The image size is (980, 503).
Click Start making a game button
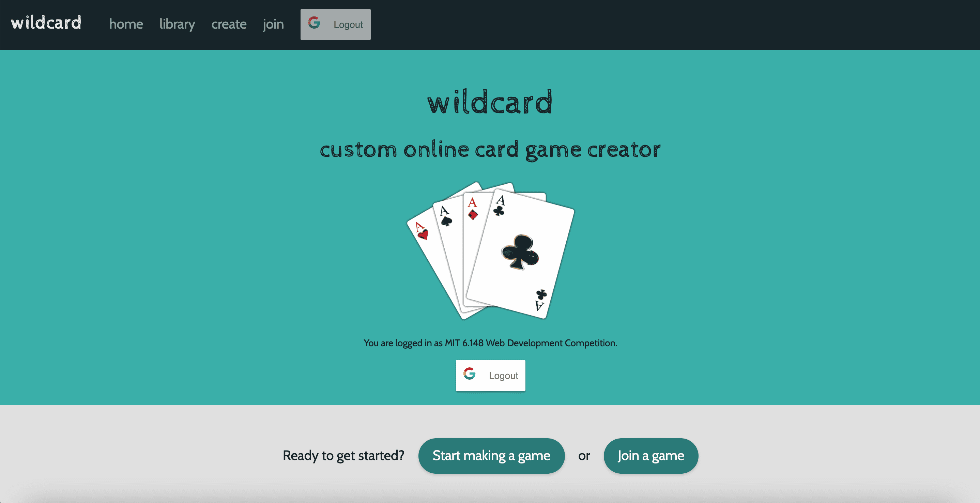pos(491,456)
